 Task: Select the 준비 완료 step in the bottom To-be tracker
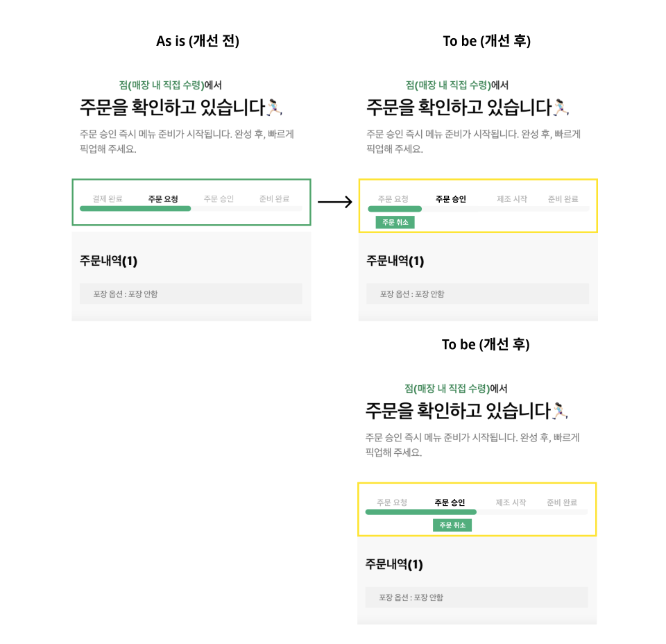pyautogui.click(x=561, y=503)
